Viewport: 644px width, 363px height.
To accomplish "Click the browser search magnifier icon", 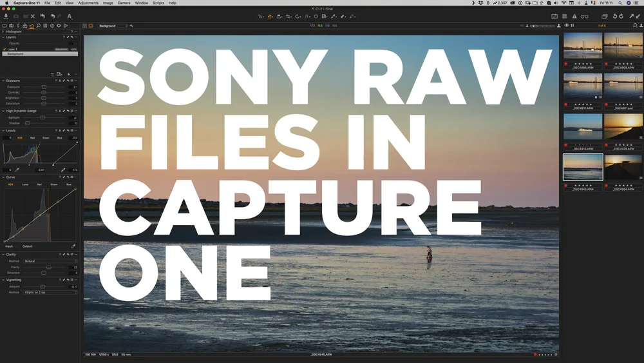I will click(635, 26).
